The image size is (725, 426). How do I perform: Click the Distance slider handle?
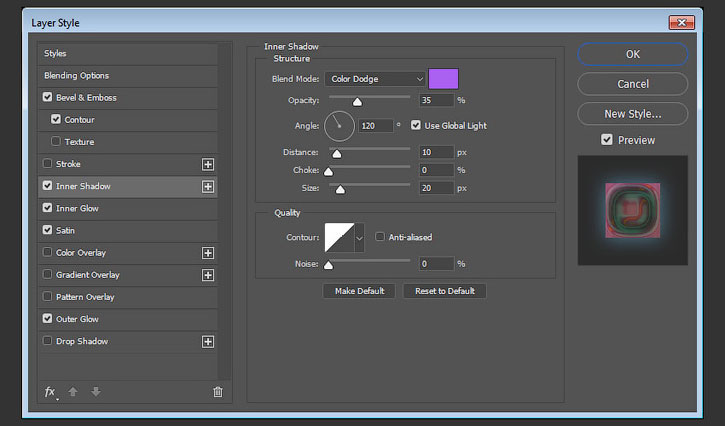(337, 154)
